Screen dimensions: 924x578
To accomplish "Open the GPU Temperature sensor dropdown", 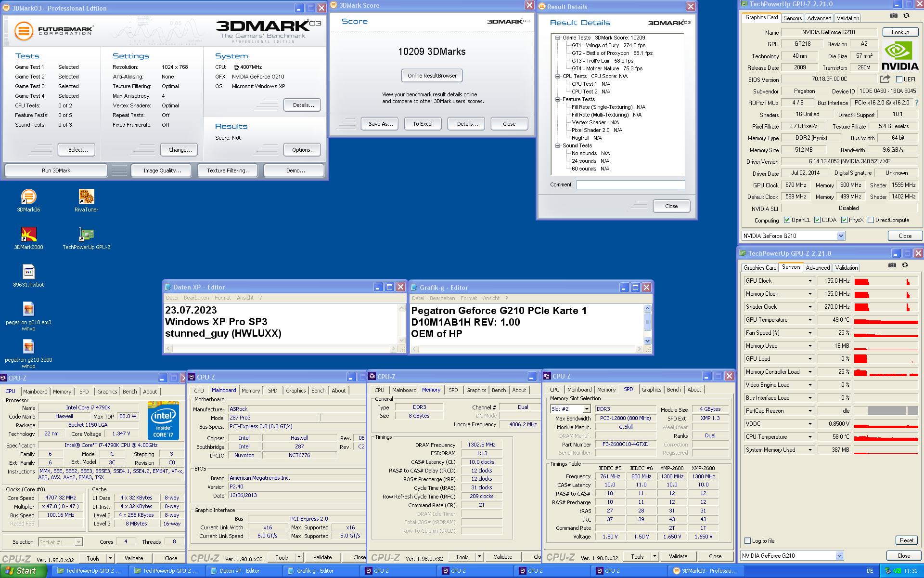I will pos(810,320).
